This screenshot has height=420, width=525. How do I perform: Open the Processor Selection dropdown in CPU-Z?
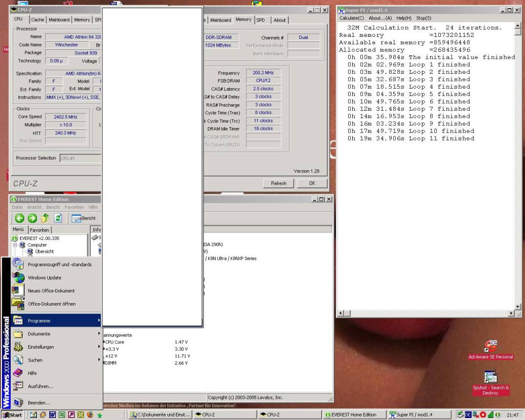pyautogui.click(x=80, y=158)
